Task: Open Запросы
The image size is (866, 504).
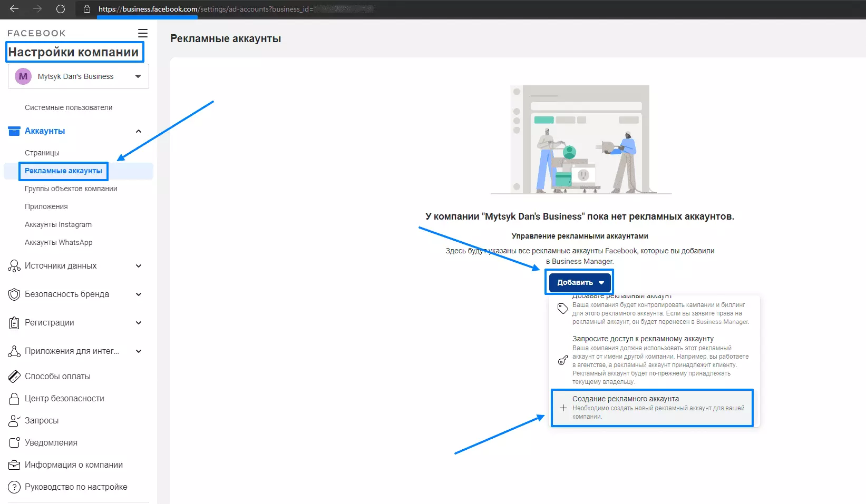Action: click(x=42, y=421)
